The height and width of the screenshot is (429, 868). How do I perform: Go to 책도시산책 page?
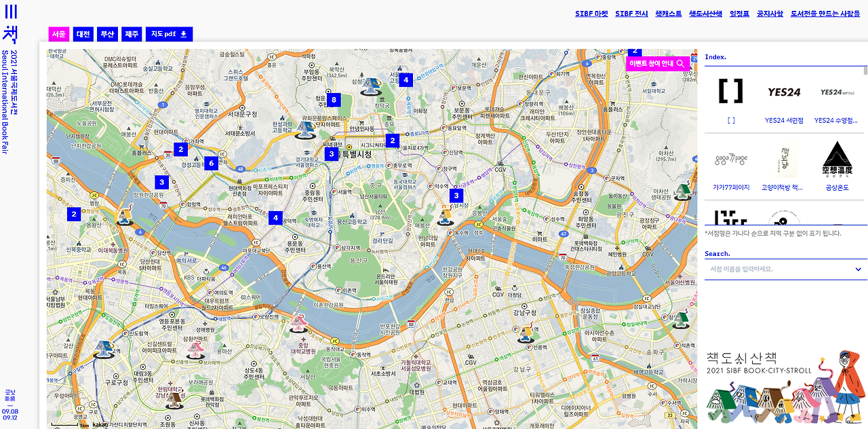coord(706,14)
